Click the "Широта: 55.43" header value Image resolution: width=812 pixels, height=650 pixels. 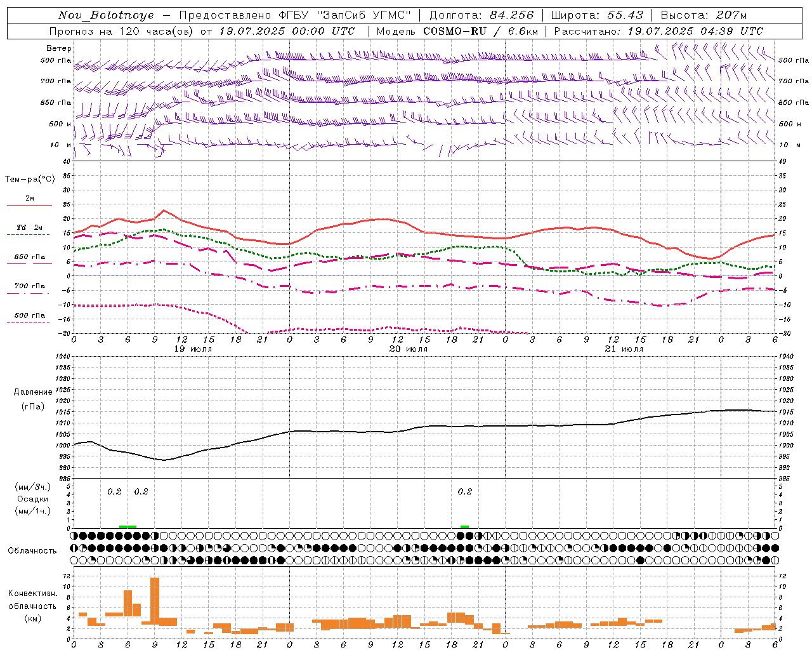coord(596,15)
